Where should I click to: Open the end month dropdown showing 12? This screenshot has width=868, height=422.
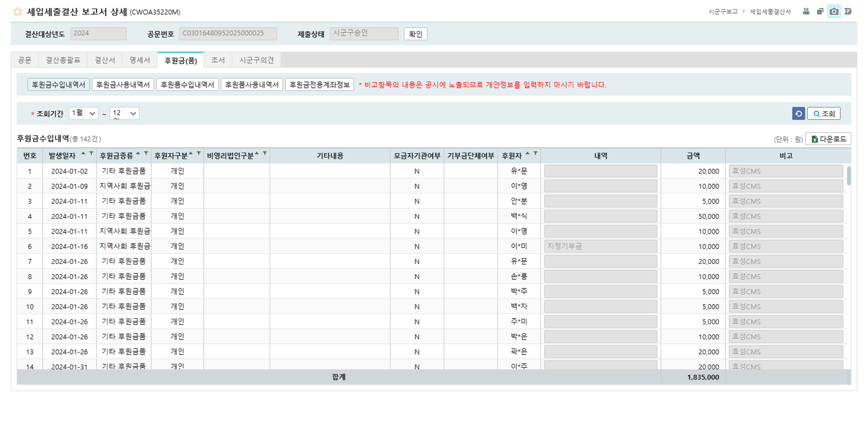point(125,114)
